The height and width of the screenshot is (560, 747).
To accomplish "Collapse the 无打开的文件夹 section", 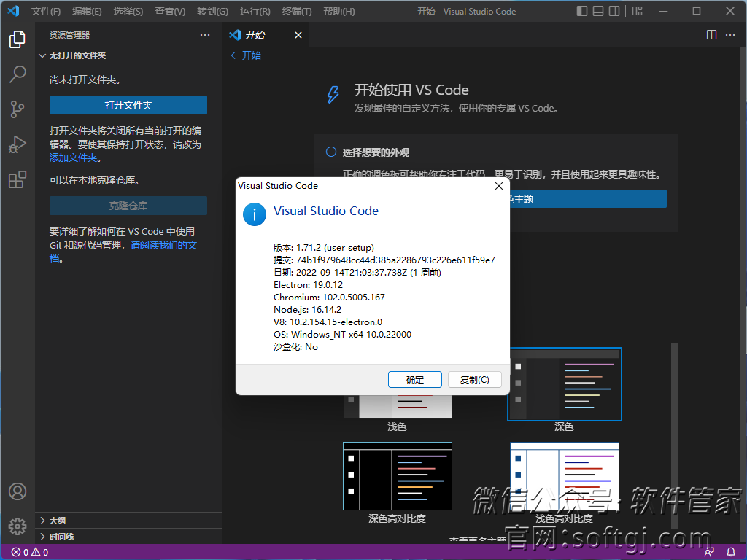I will (x=72, y=55).
